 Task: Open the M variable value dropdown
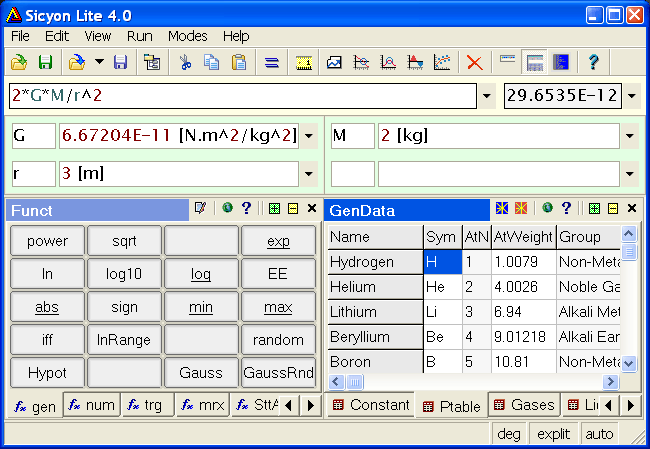(x=630, y=136)
